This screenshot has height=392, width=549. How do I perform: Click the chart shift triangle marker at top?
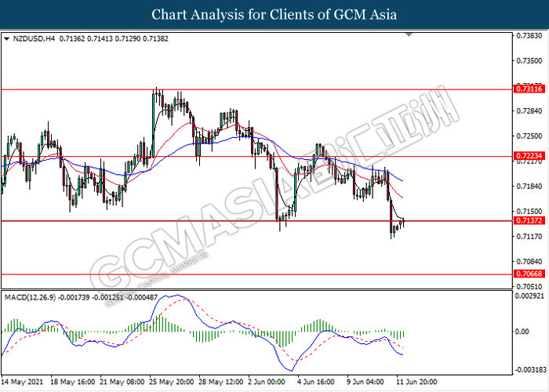pos(409,34)
